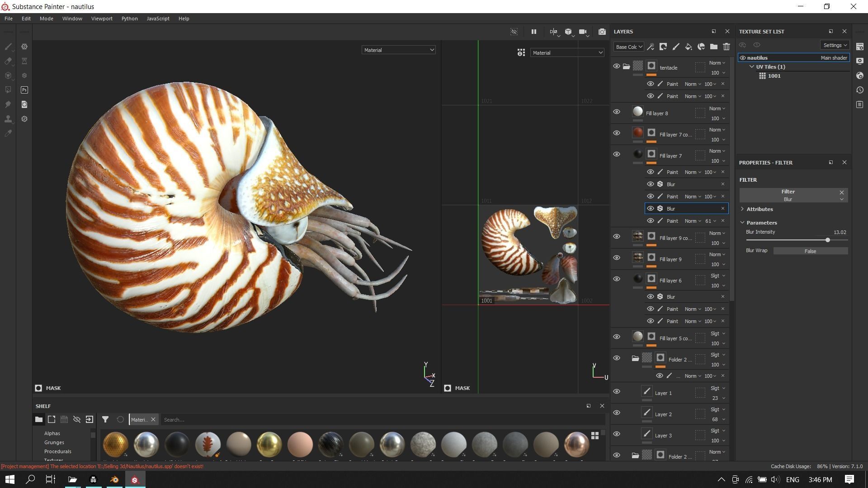Click the hide-UI crossed eye icon
The height and width of the screenshot is (488, 868).
[514, 32]
